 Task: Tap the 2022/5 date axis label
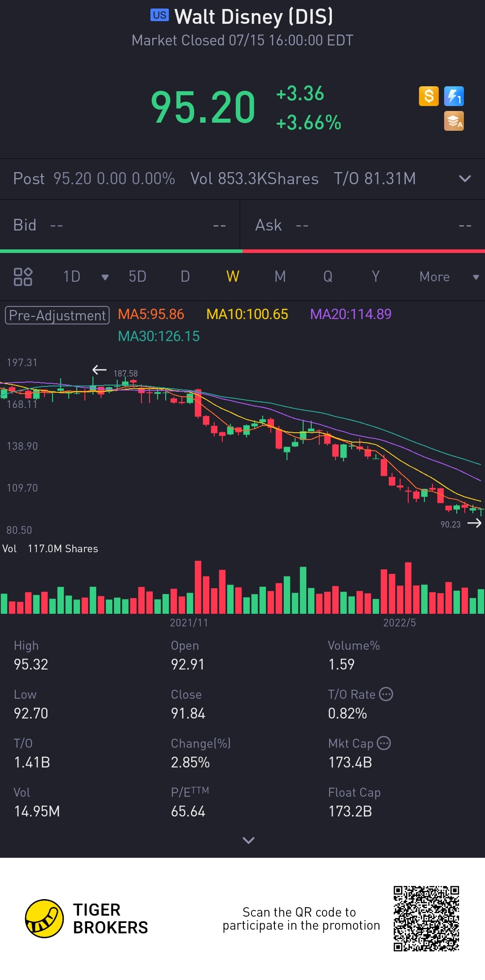point(399,623)
